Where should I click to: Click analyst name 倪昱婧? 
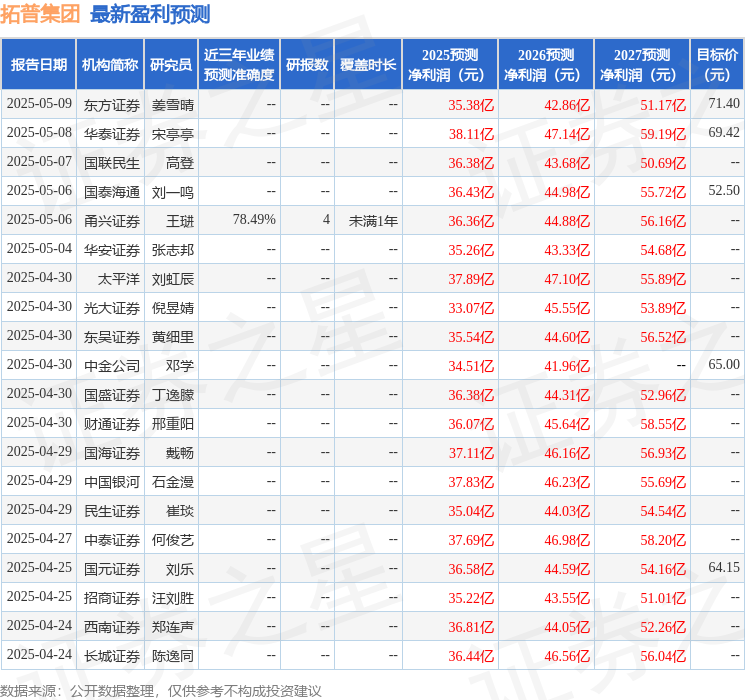point(172,308)
